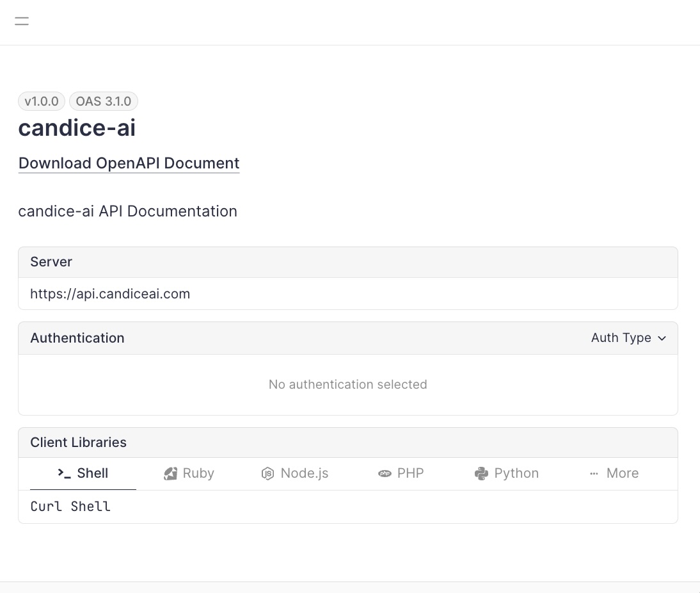Click the Node.js logo icon
The image size is (700, 593).
[267, 473]
